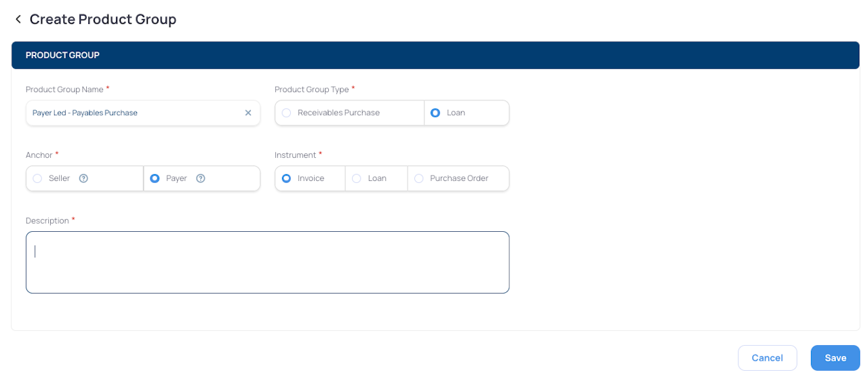Select Invoice as the instrument

click(310, 178)
